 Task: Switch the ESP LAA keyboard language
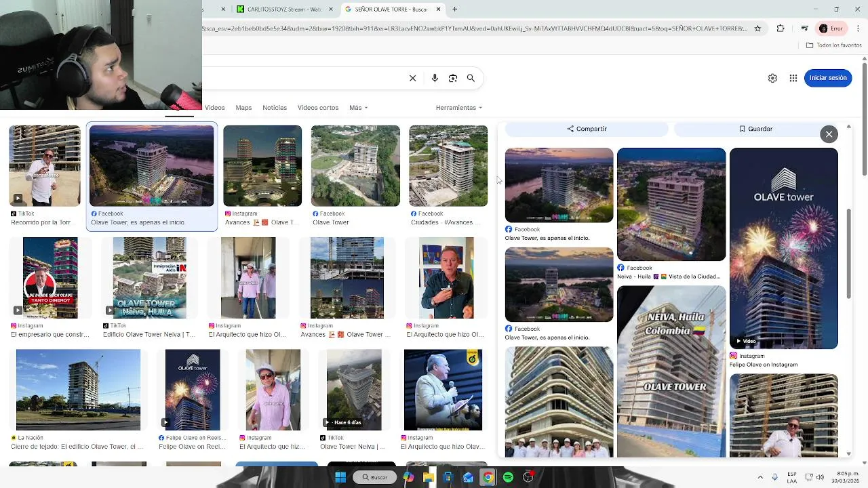[x=792, y=477]
